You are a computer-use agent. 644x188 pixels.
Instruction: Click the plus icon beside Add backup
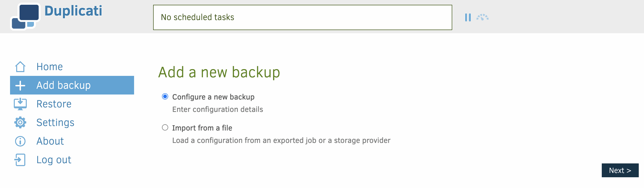click(x=20, y=85)
